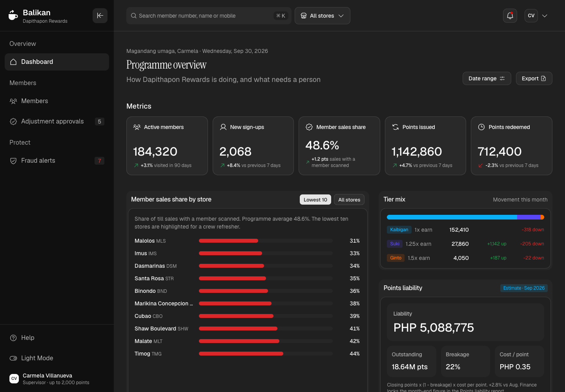Expand the account menu chevron
The image size is (565, 392).
[x=545, y=16]
